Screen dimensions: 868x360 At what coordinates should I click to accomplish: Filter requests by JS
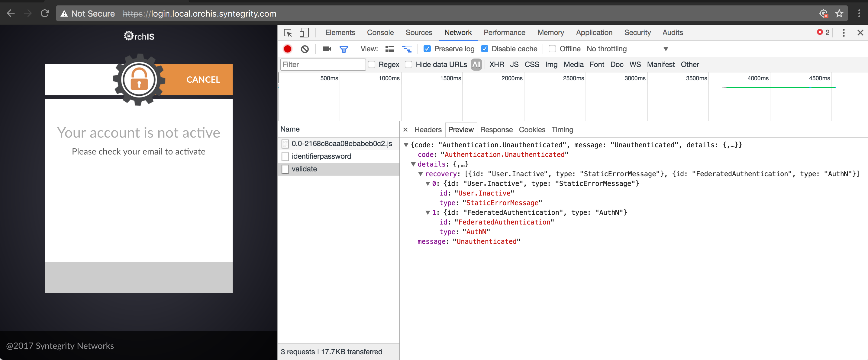514,64
